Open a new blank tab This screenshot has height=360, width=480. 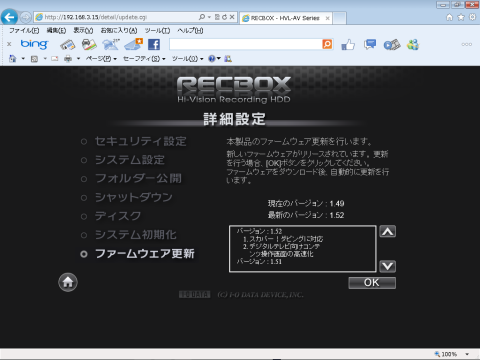tap(339, 18)
